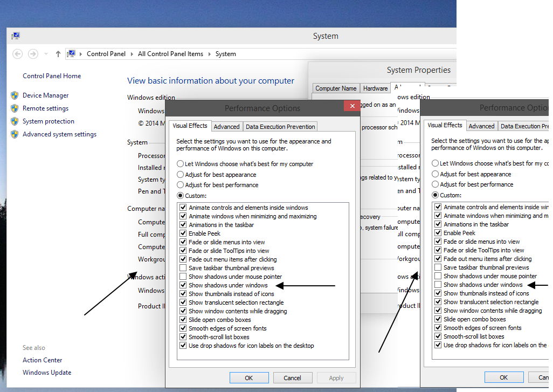This screenshot has height=392, width=553.
Task: Uncheck Animate controls and elements in left dialog
Action: 183,208
